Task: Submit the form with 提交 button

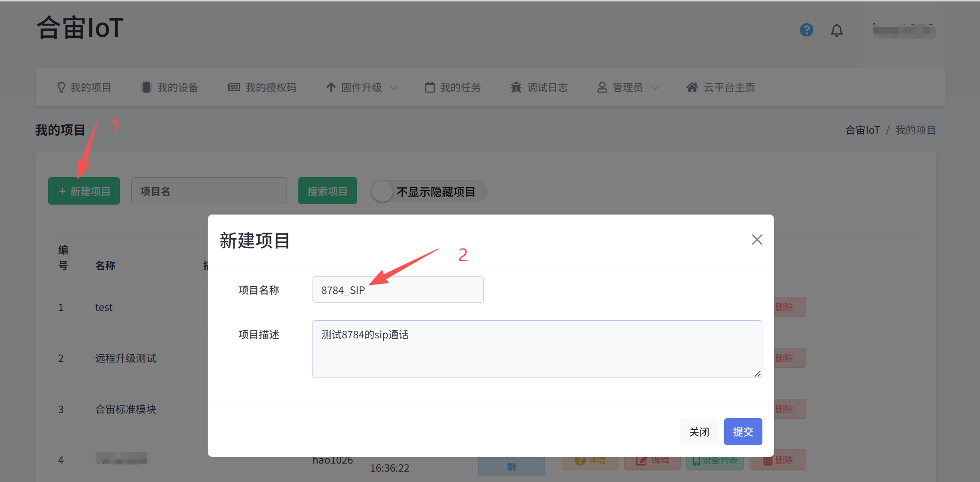Action: [x=743, y=431]
